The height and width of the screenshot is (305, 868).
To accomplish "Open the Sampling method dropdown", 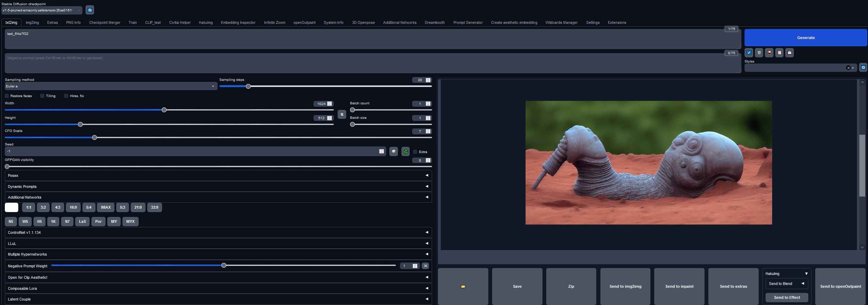I will click(x=111, y=86).
